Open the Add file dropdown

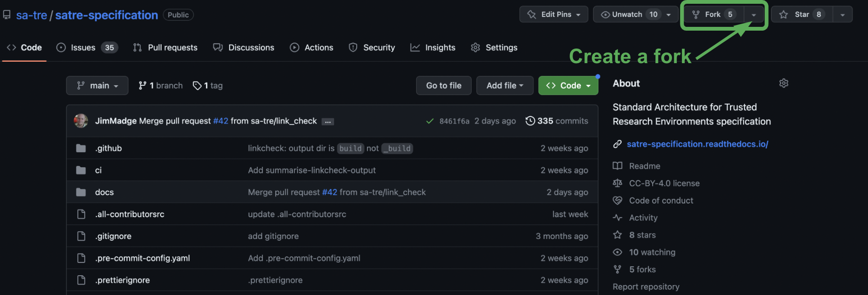[505, 85]
